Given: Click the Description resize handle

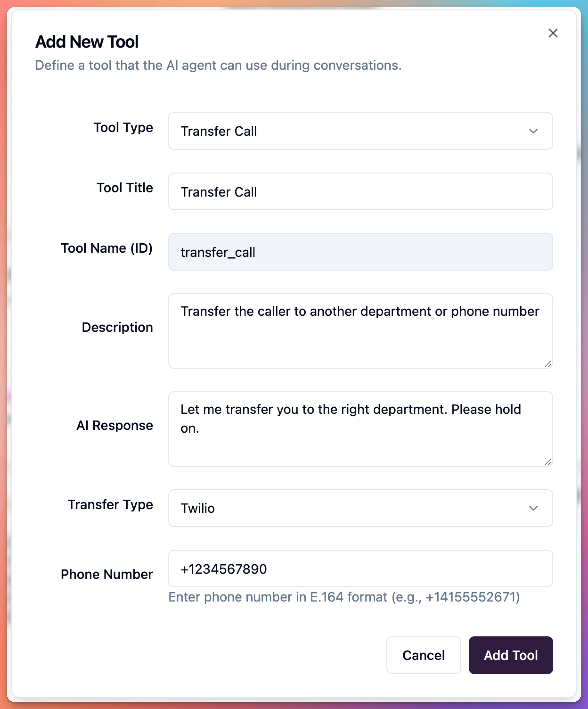Looking at the screenshot, I should point(549,364).
